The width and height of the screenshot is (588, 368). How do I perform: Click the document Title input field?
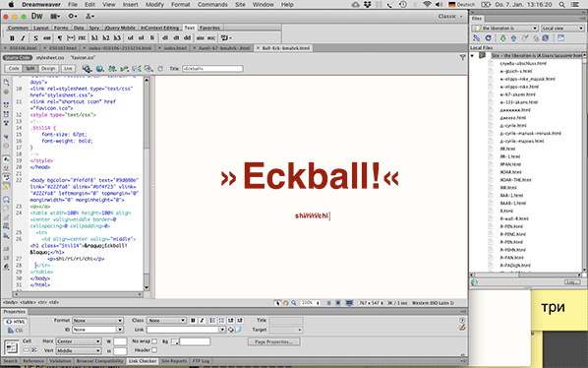point(212,69)
